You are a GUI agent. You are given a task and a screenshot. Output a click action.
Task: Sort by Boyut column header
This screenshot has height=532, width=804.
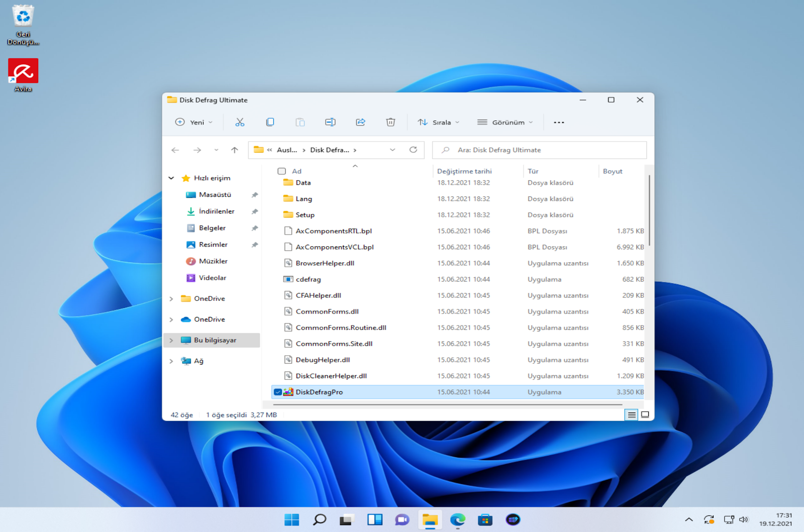(x=613, y=171)
